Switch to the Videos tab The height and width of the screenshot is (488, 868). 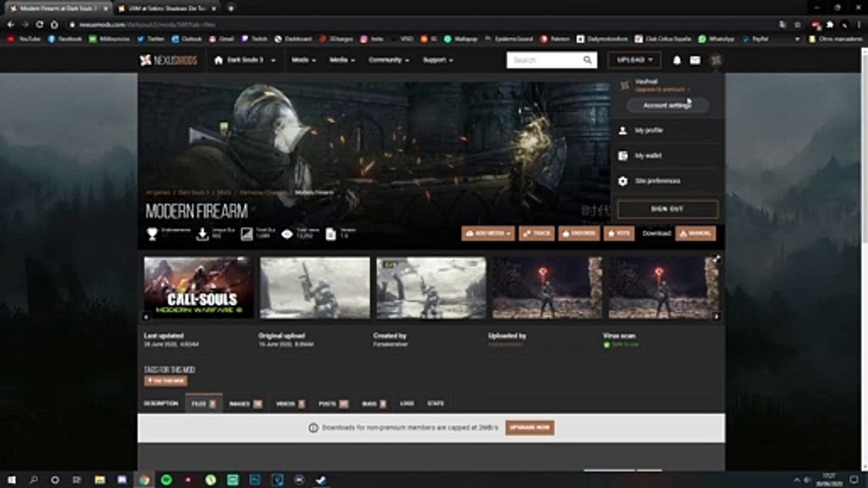[x=290, y=404]
